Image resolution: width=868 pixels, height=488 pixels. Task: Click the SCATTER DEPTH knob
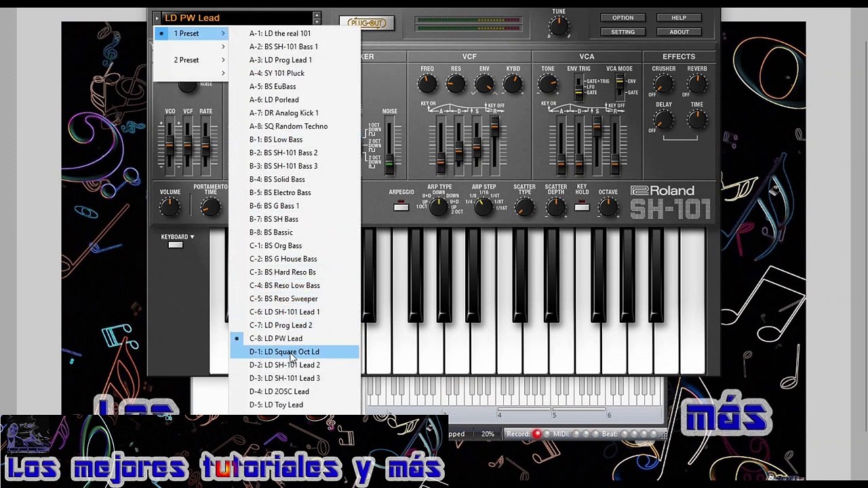(555, 207)
